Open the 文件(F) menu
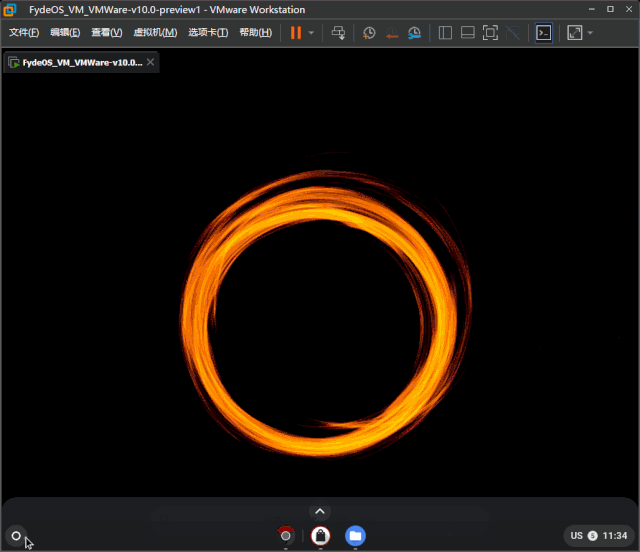Screen dimensions: 640x552 (24, 32)
